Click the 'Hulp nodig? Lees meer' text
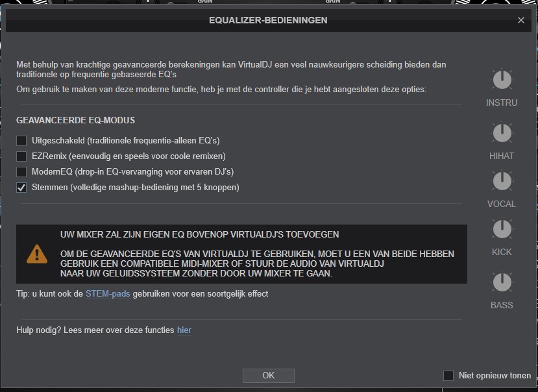Viewport: 538px width, 392px height. (x=95, y=330)
